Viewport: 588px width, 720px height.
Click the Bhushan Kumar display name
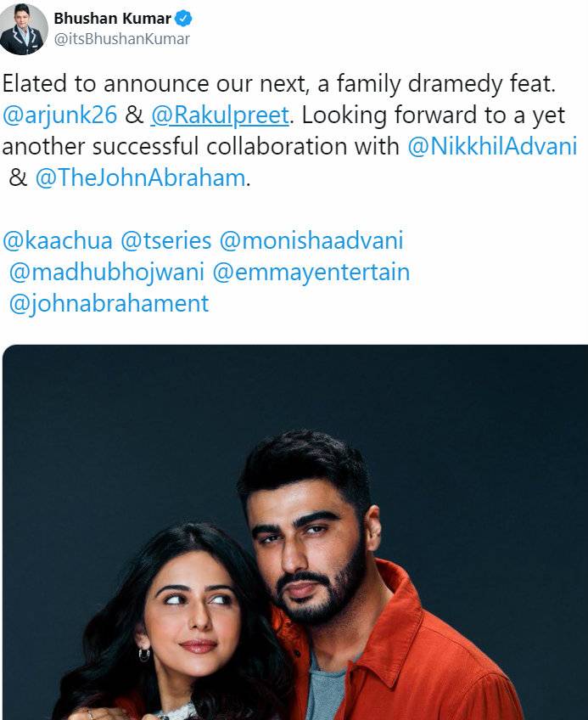112,19
